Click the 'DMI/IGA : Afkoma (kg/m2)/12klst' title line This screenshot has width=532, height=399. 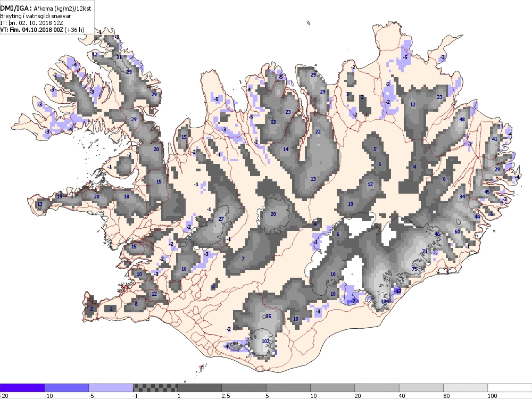click(x=46, y=9)
